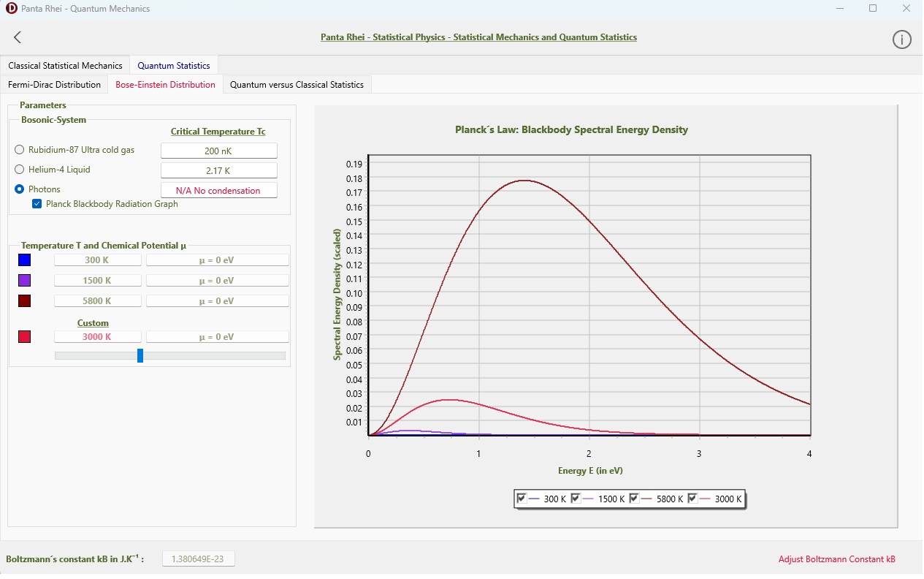The height and width of the screenshot is (579, 924).
Task: Switch to Fermi-Dirac Distribution tab
Action: (x=54, y=85)
